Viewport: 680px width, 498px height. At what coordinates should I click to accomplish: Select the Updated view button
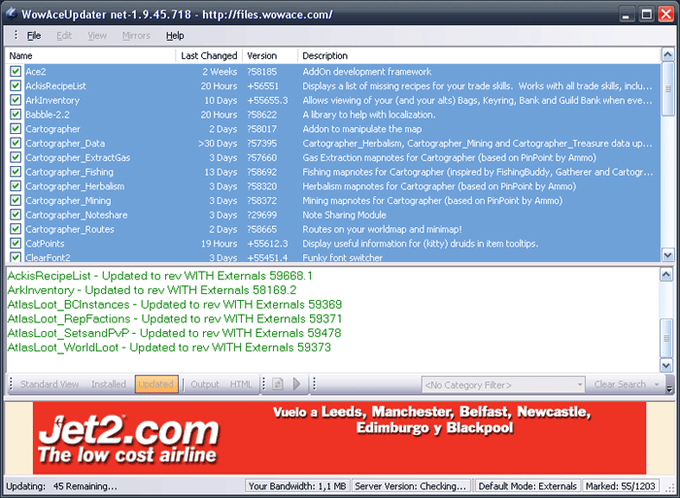tap(156, 384)
